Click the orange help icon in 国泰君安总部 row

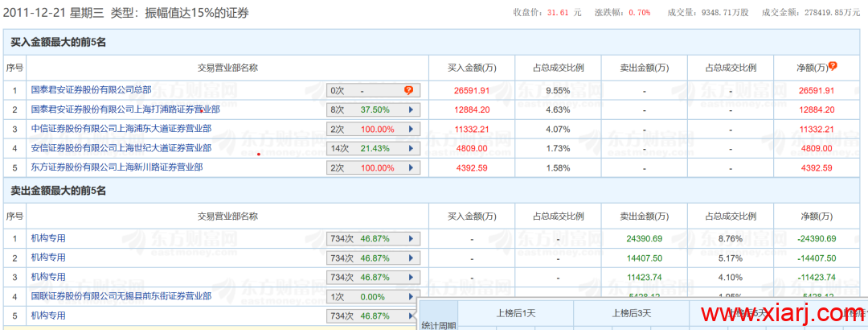click(408, 90)
